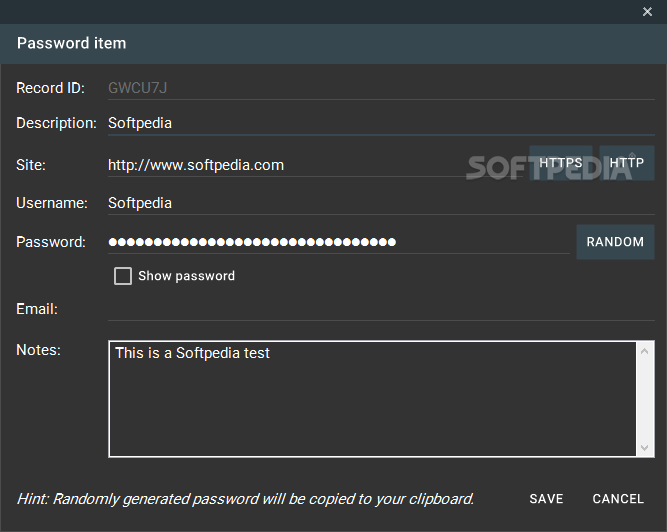This screenshot has width=667, height=532.
Task: Close the Password item dialog
Action: pyautogui.click(x=647, y=11)
